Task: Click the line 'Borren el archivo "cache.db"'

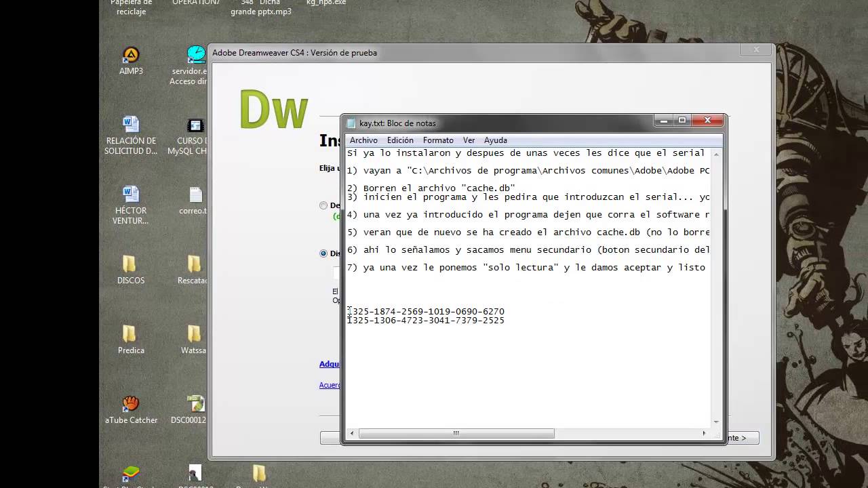Action: pos(431,188)
